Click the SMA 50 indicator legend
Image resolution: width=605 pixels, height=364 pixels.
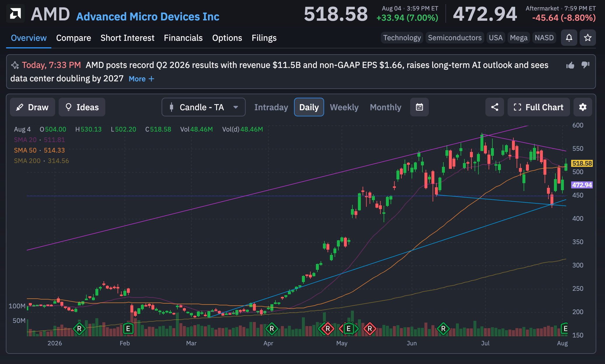pos(39,150)
